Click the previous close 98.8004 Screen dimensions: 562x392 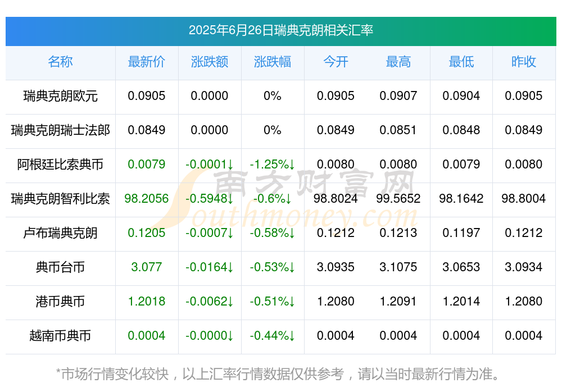pos(524,198)
